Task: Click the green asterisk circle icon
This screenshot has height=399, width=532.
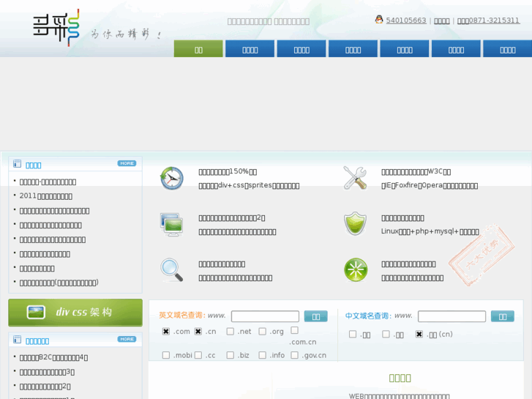Action: click(355, 270)
